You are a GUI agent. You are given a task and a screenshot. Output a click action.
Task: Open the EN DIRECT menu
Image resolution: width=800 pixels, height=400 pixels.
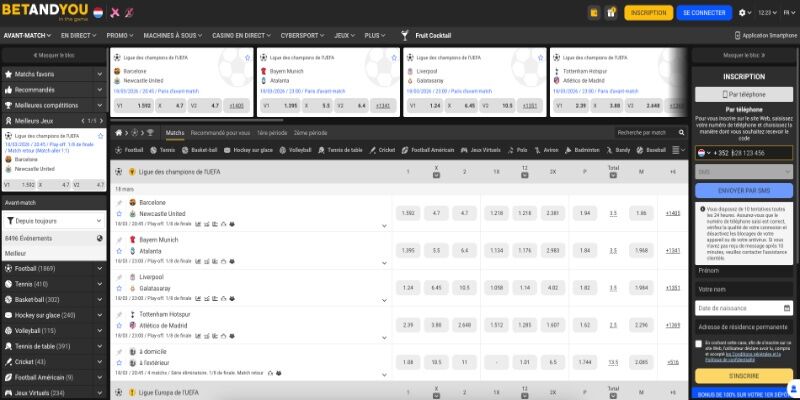[79, 36]
